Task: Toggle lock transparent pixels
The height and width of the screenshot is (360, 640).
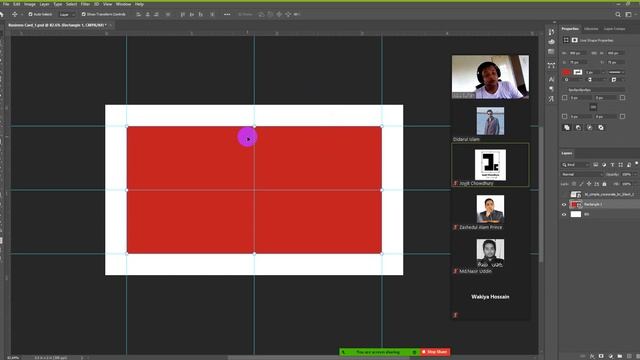Action: (x=574, y=184)
